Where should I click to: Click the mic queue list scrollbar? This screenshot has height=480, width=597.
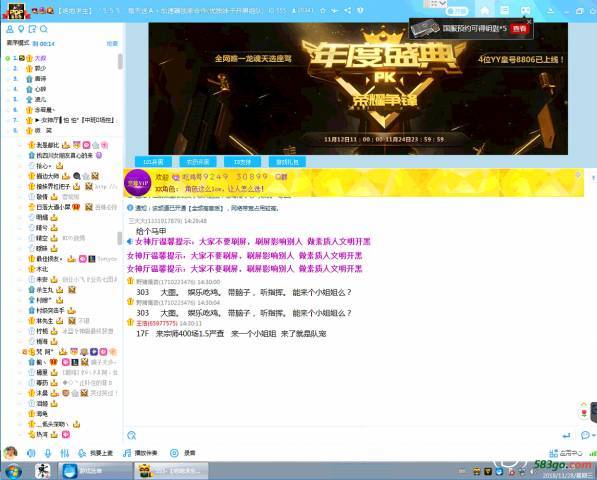pyautogui.click(x=120, y=61)
